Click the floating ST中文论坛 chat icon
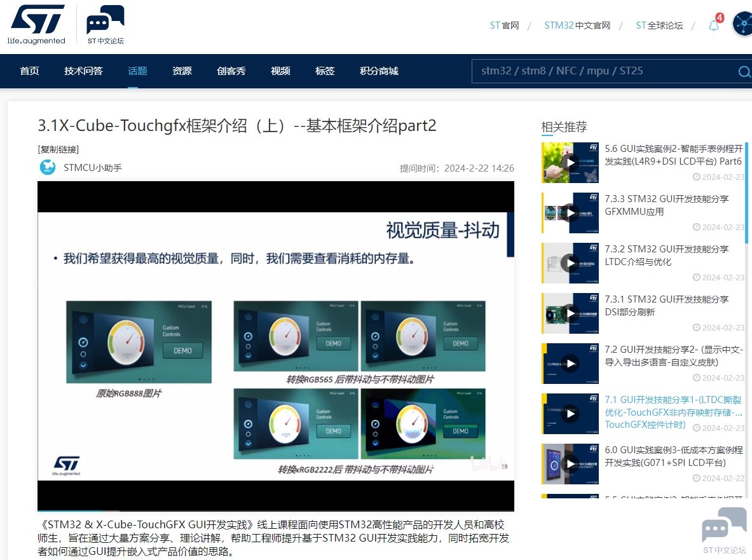The image size is (752, 560). [x=723, y=531]
